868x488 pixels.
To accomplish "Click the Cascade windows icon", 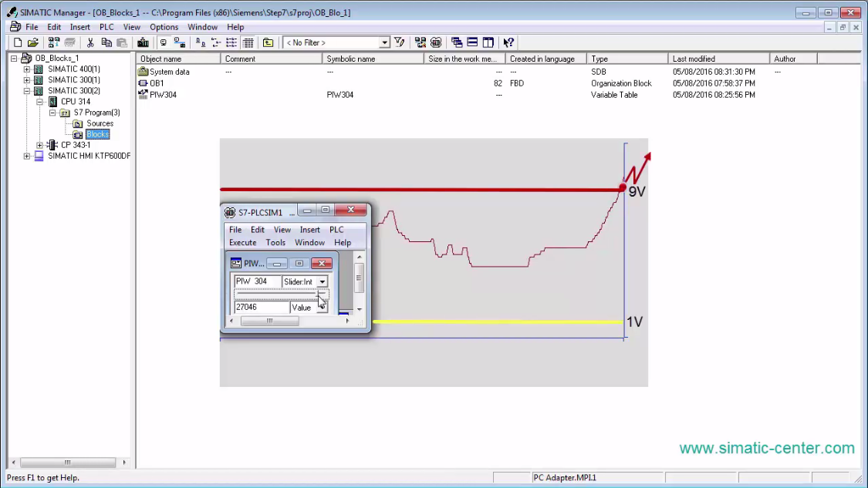I will coord(457,42).
